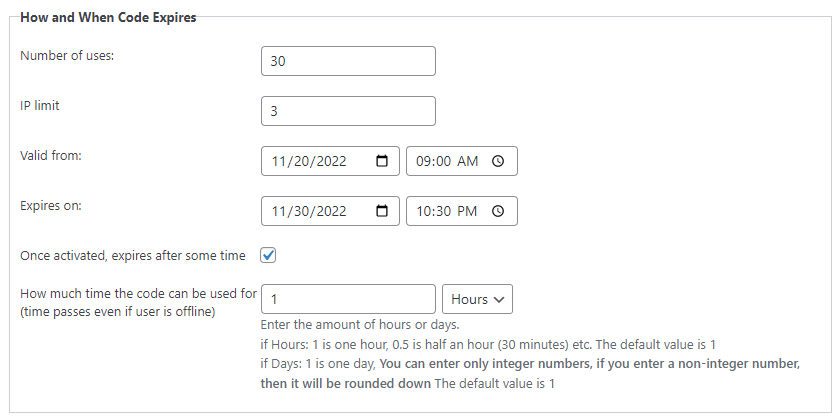The height and width of the screenshot is (420, 840).
Task: Uncheck the expires after some time checkbox
Action: pos(268,255)
